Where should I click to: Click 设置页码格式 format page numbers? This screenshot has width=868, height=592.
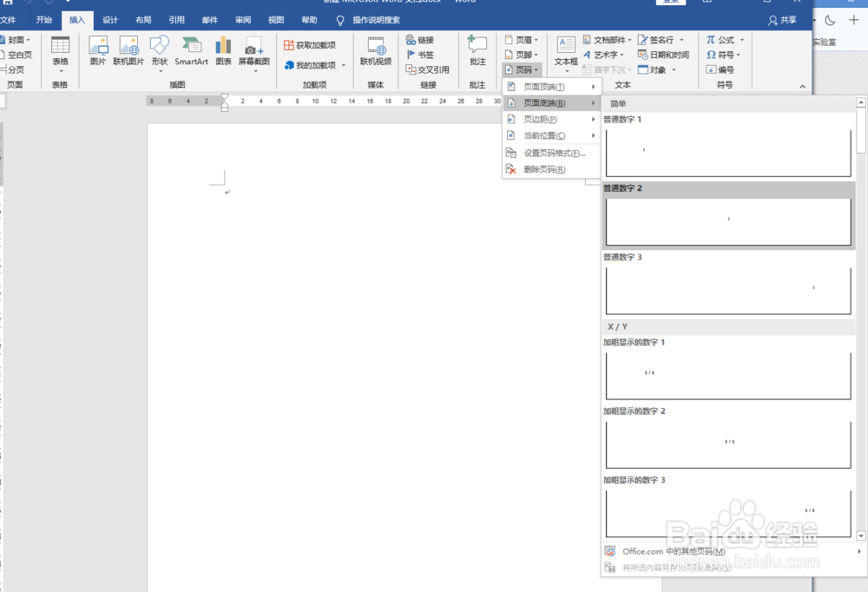tap(551, 154)
